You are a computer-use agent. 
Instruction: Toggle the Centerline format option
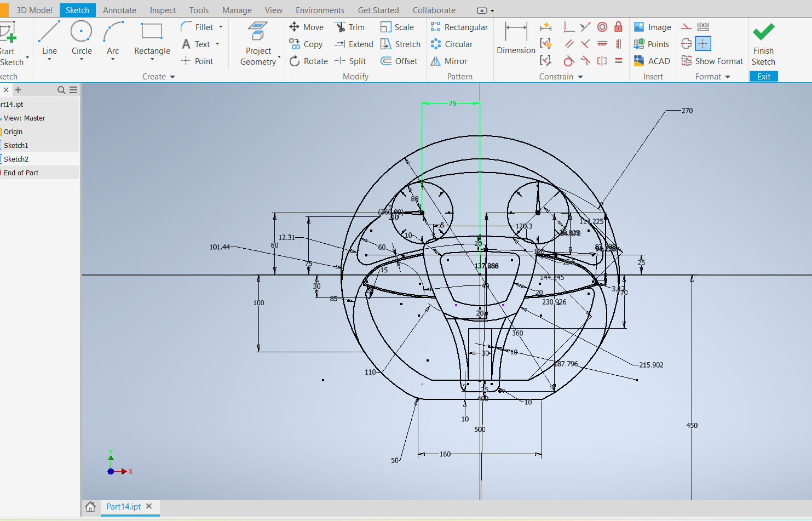687,44
